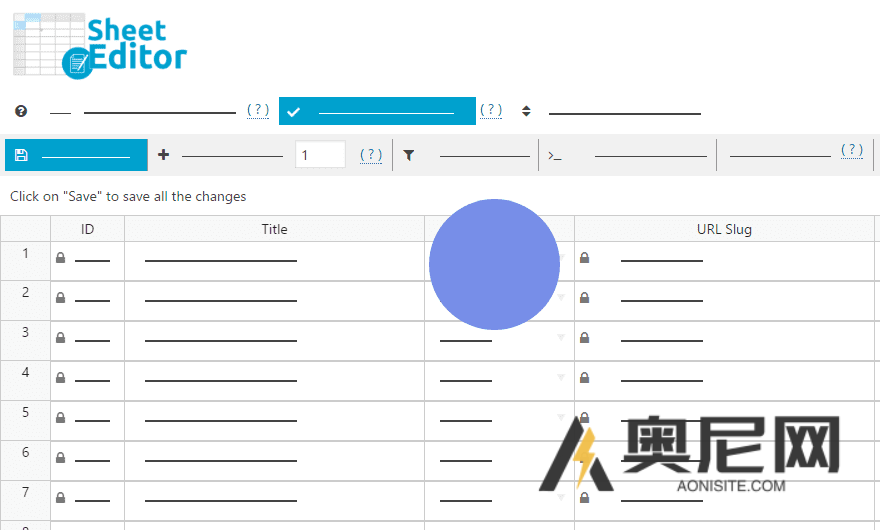Click the Title column header

(x=274, y=229)
